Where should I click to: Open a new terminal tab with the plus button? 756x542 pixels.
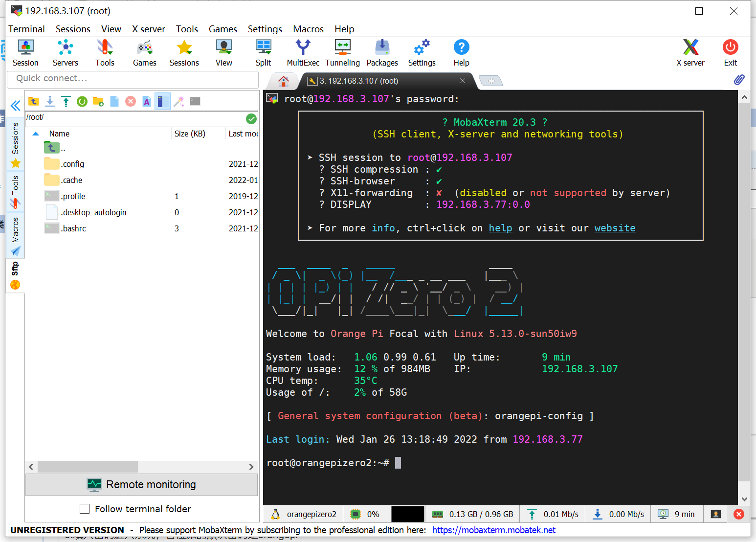491,80
